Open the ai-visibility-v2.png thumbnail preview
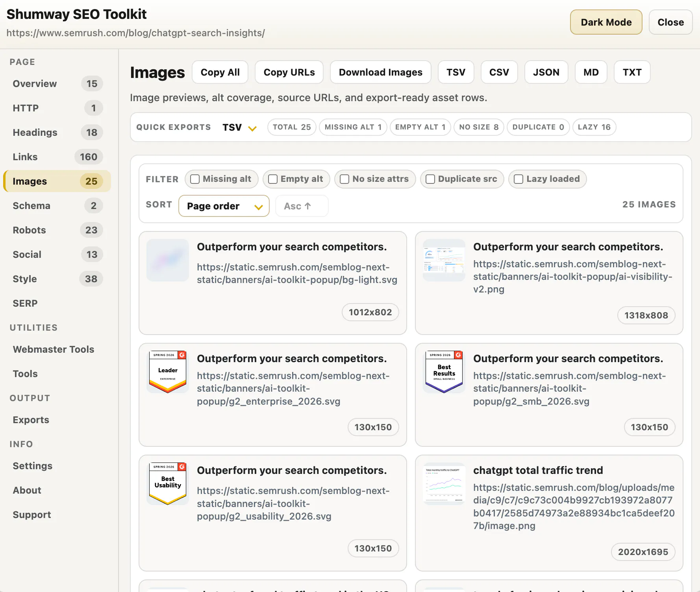The image size is (700, 592). [444, 260]
